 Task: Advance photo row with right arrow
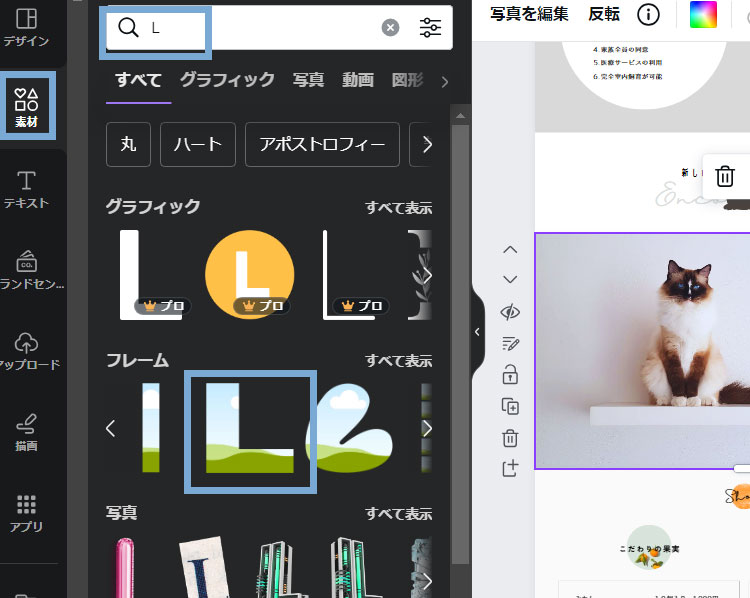click(427, 581)
